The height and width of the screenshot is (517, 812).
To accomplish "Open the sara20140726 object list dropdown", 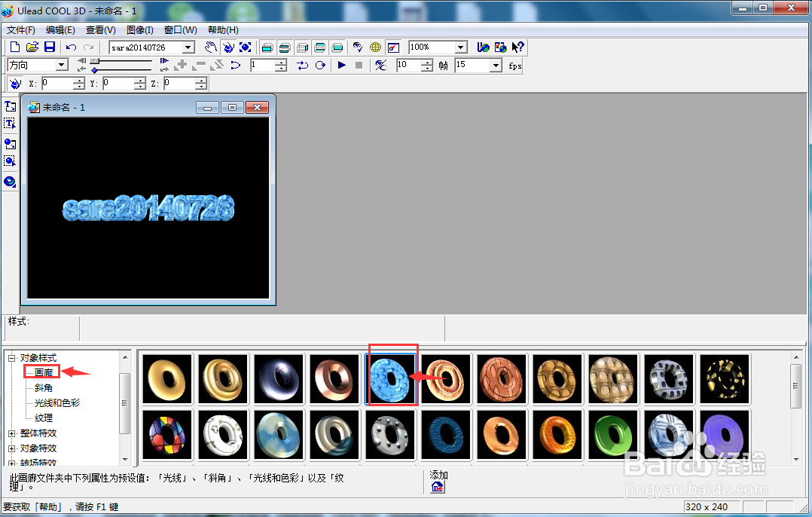I will tap(189, 47).
